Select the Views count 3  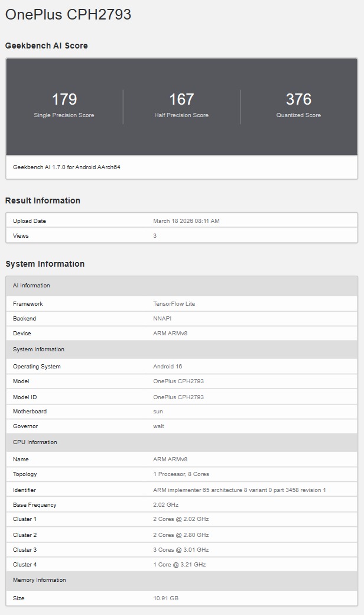pos(155,236)
